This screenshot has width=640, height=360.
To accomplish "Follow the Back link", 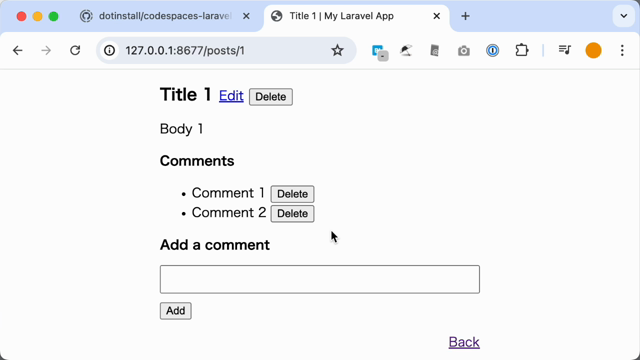I will tap(464, 342).
